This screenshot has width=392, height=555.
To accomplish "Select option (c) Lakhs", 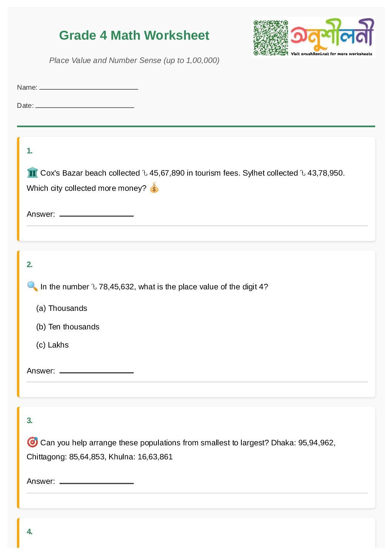I will pyautogui.click(x=53, y=345).
